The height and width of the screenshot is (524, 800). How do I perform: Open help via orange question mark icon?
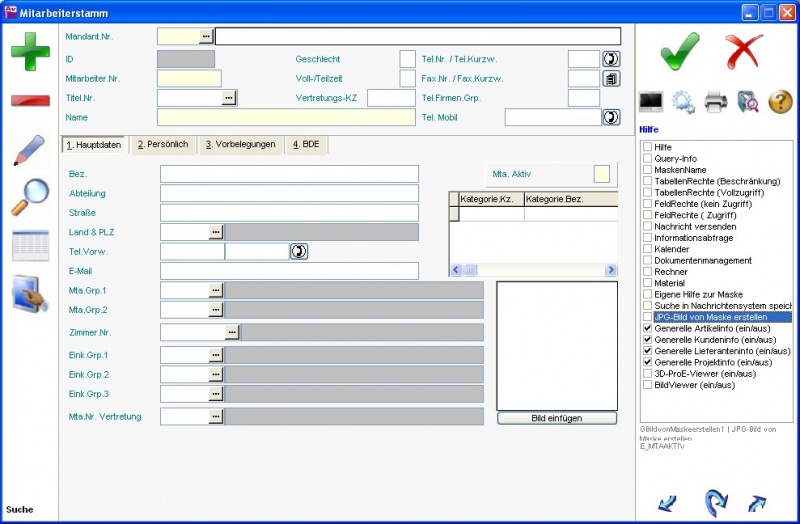pyautogui.click(x=780, y=102)
